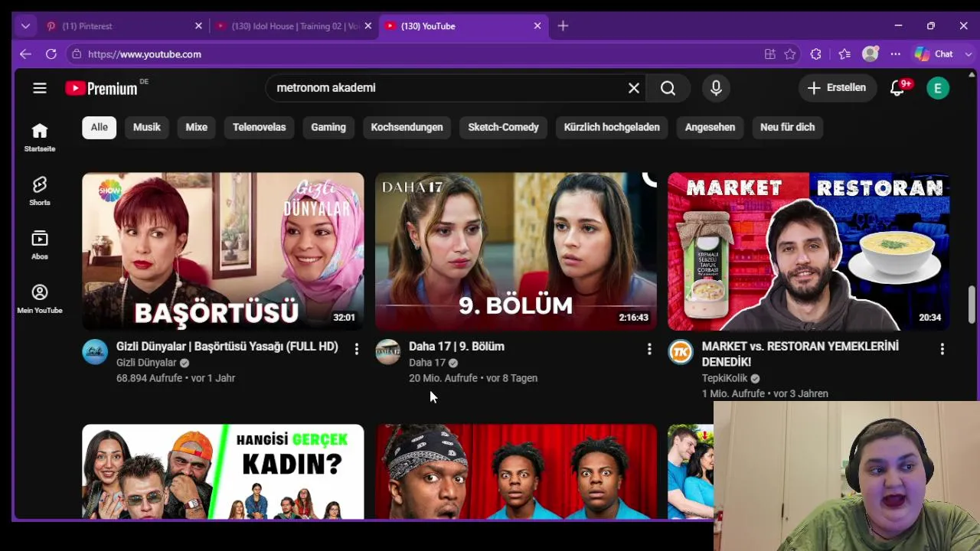
Task: Filter by the Gaming chip
Action: (328, 127)
